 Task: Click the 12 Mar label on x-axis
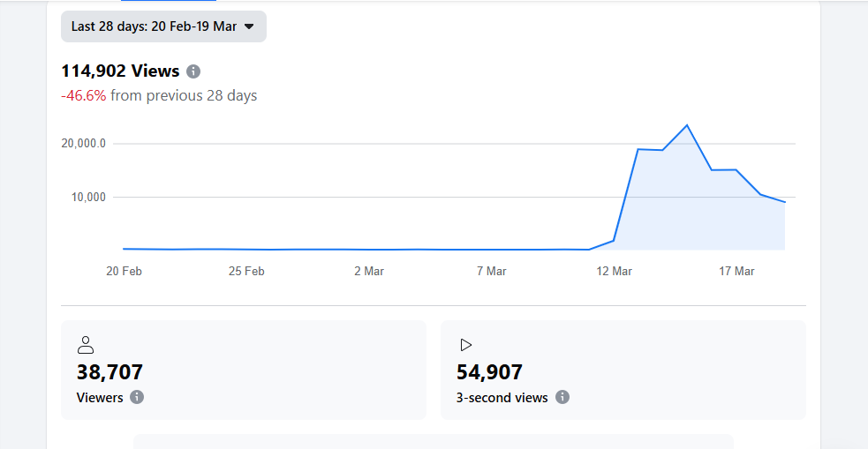(x=614, y=272)
